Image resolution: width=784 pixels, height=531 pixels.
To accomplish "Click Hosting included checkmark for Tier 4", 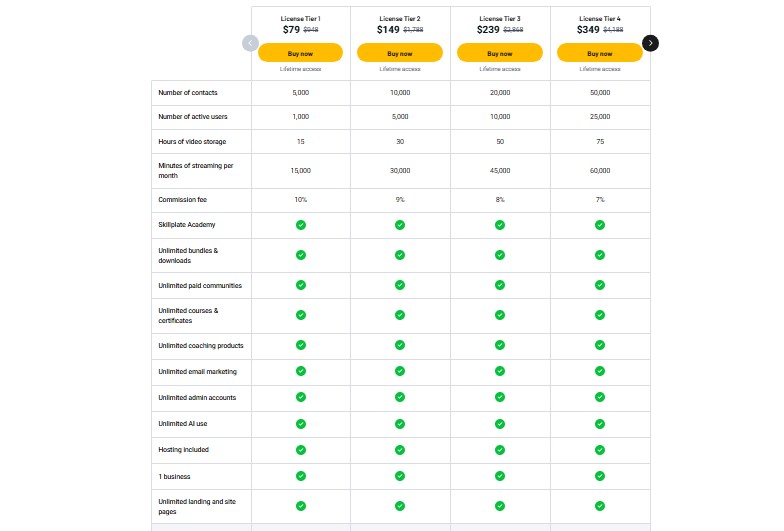I will point(600,450).
